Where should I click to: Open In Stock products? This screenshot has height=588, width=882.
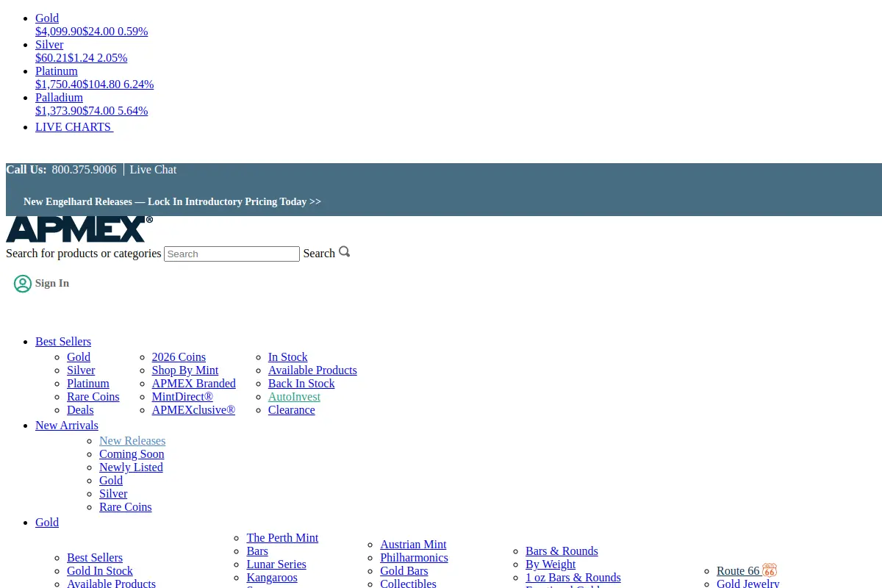pos(287,357)
